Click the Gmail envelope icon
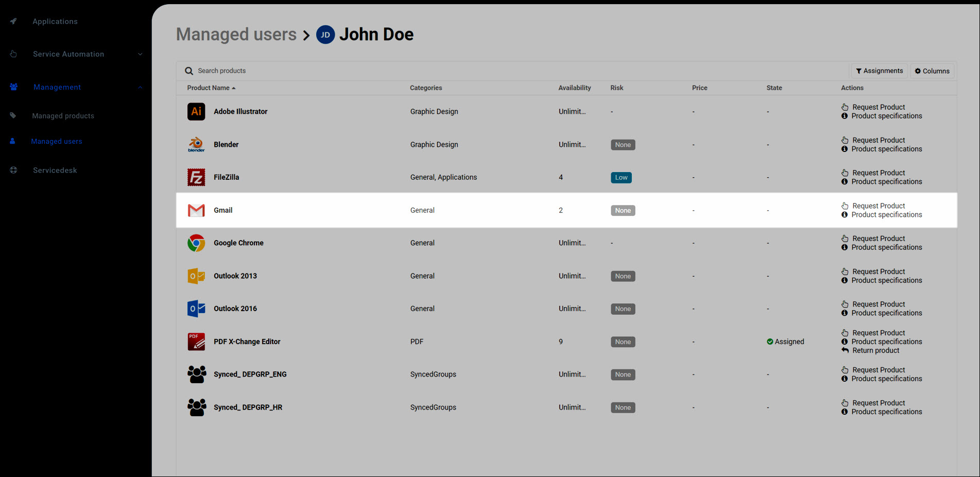The height and width of the screenshot is (477, 980). tap(196, 210)
